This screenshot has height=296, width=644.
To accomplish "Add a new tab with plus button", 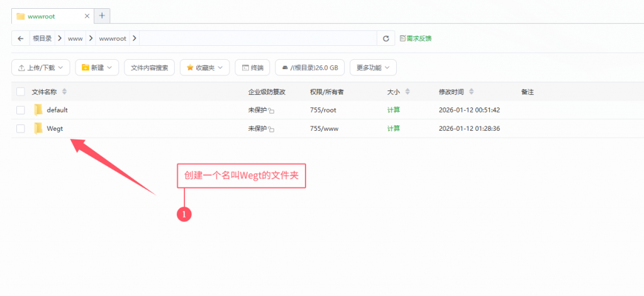I will 101,16.
